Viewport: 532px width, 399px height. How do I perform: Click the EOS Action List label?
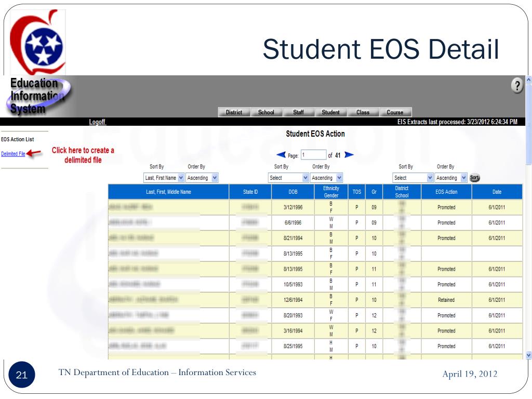click(x=18, y=139)
